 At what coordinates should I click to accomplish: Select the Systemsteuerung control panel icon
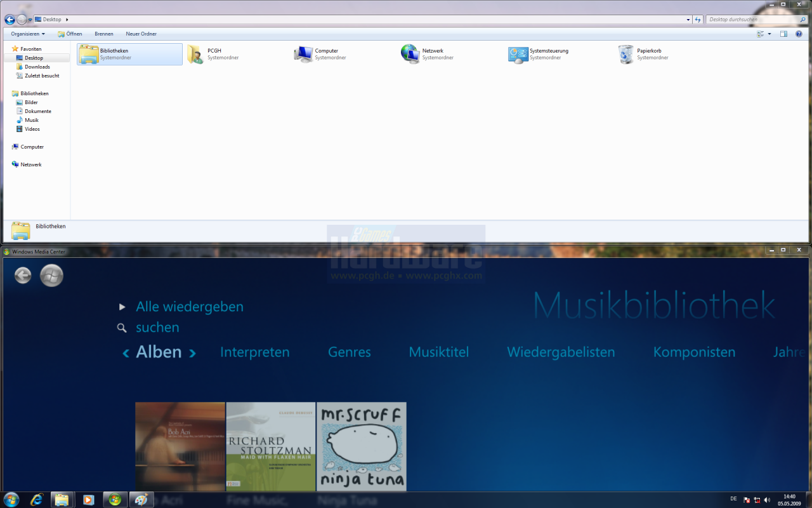click(518, 55)
